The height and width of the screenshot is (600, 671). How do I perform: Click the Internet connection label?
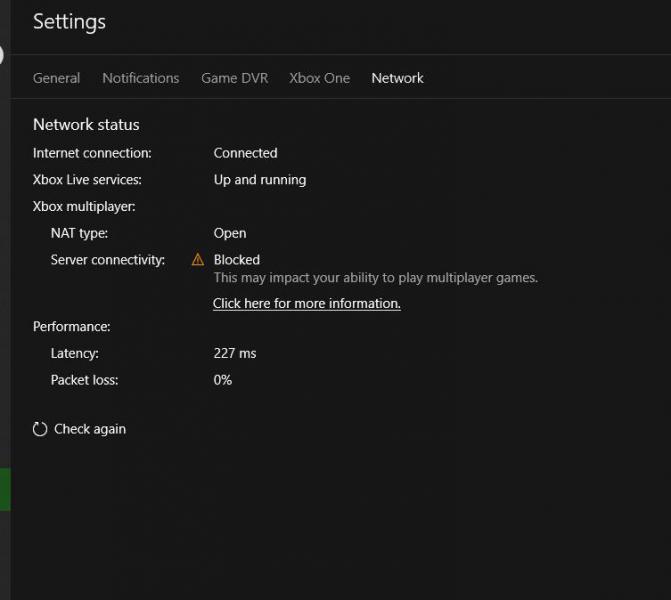tap(92, 153)
